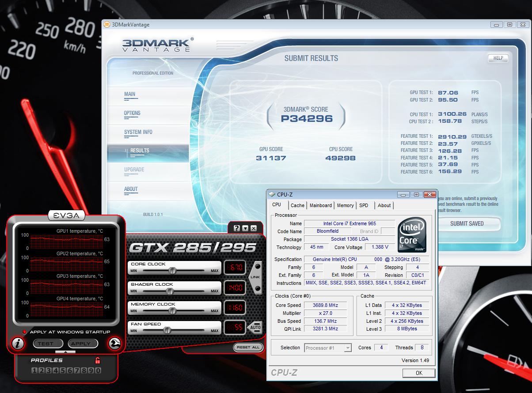Click 3DMark HELP button

498,58
